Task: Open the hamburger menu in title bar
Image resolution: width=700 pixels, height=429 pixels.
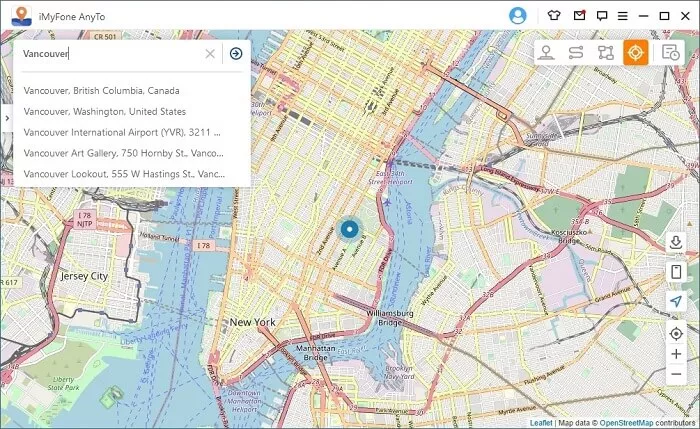Action: (623, 16)
